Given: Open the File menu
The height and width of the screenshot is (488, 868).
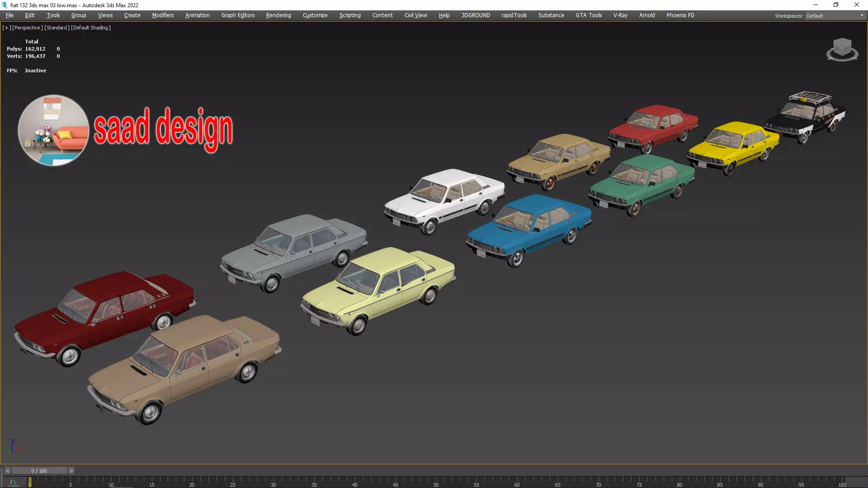Looking at the screenshot, I should (9, 15).
